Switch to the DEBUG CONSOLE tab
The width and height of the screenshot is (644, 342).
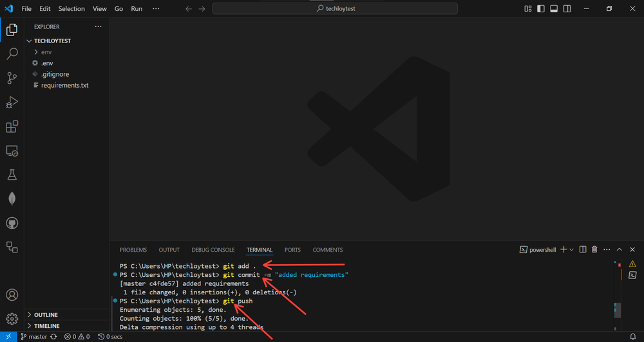[x=213, y=250]
